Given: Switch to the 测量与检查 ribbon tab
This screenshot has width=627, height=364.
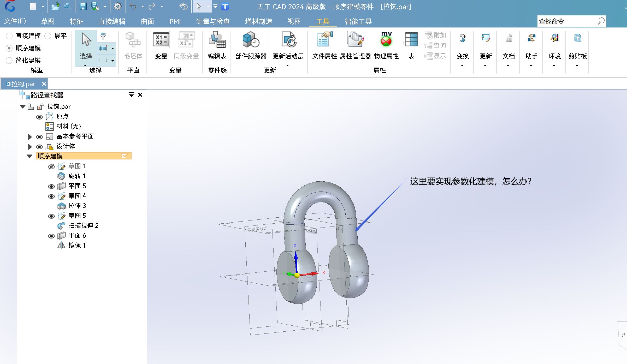Looking at the screenshot, I should (213, 21).
